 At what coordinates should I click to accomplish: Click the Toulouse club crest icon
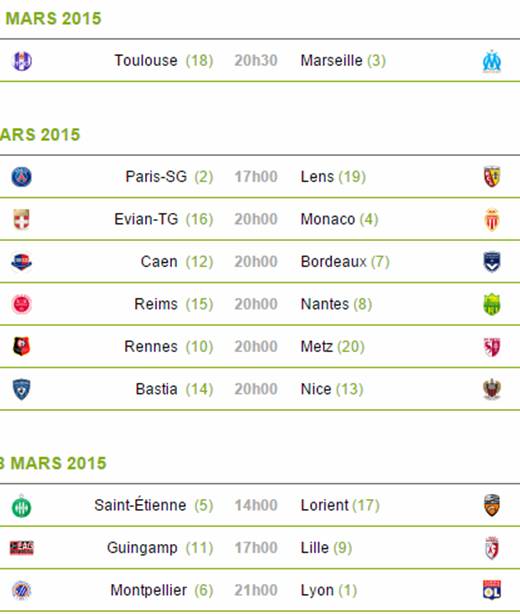coord(22,61)
